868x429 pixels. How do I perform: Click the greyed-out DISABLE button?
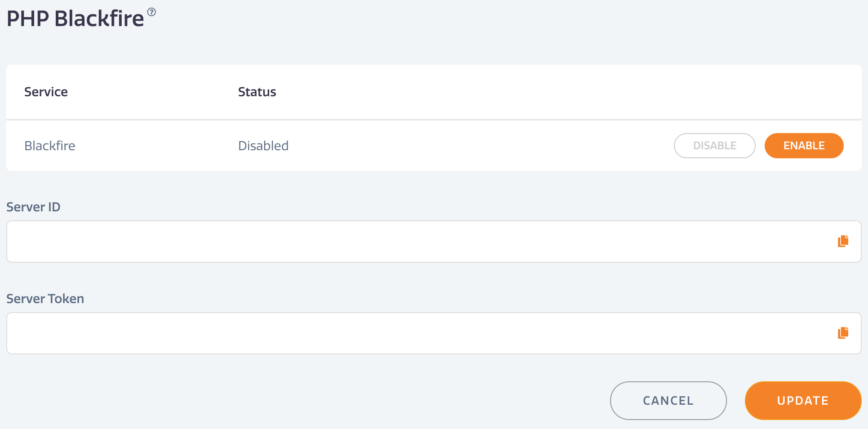714,146
